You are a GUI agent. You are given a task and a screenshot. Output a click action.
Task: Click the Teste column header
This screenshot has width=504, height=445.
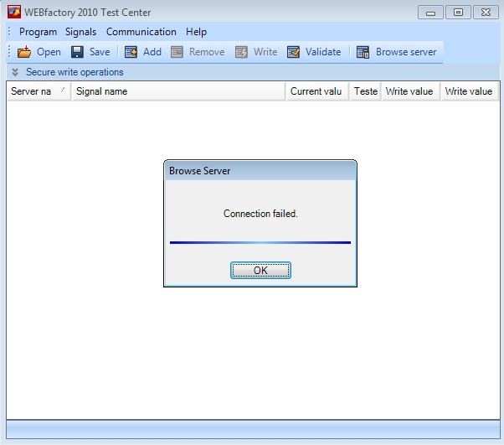point(366,91)
